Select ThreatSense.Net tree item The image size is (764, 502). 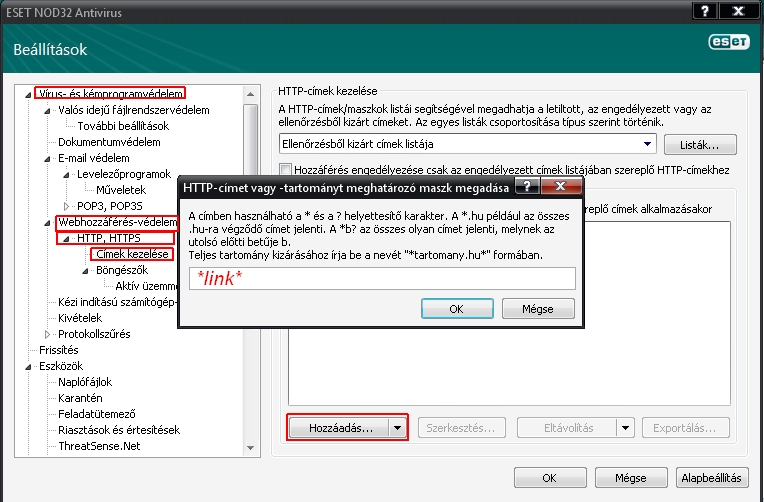(x=99, y=446)
